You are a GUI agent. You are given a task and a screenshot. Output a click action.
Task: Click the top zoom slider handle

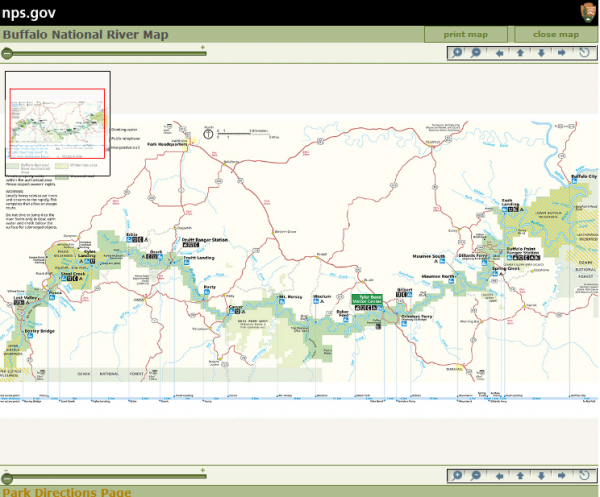coord(7,54)
